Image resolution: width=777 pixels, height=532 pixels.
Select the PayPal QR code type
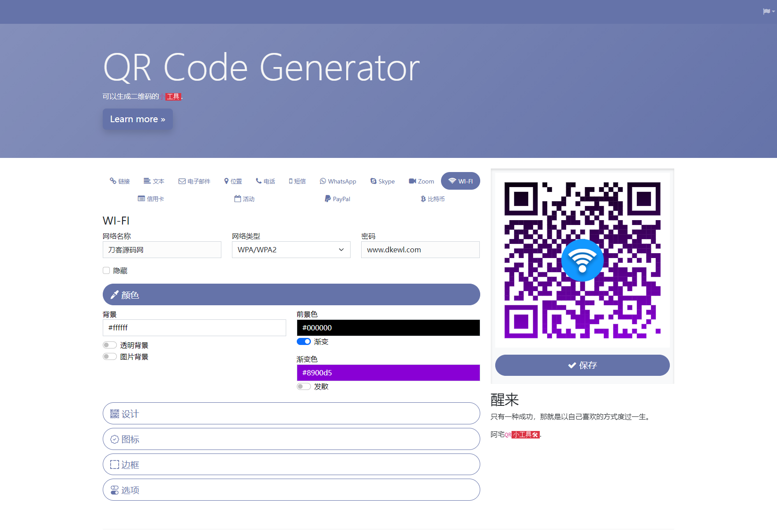[x=337, y=199]
